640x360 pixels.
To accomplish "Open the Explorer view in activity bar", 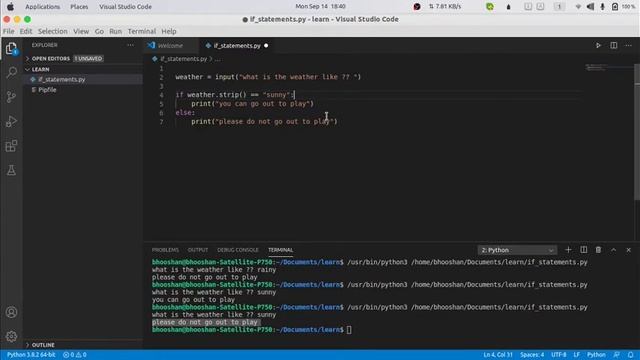I will 11,49.
